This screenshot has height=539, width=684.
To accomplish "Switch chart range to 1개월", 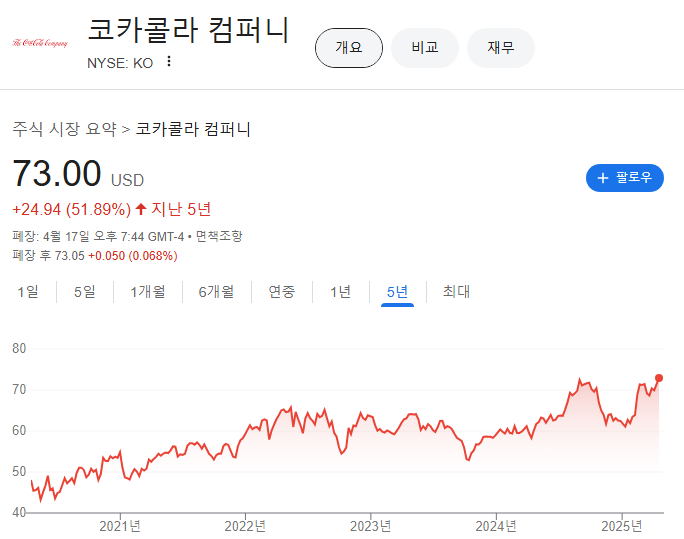I will pos(147,292).
